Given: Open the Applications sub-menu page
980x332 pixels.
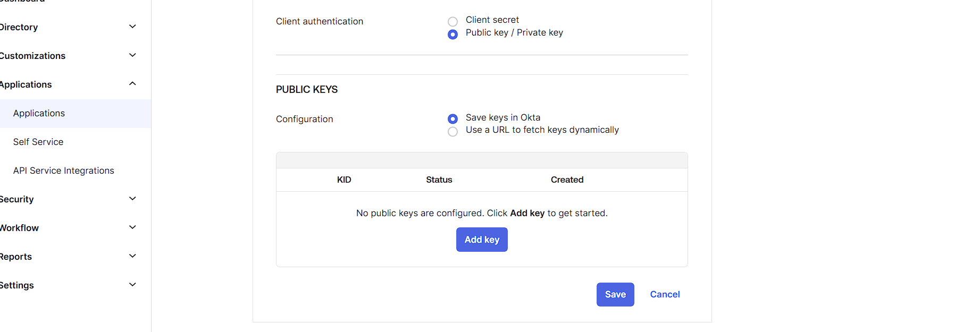Looking at the screenshot, I should tap(39, 113).
